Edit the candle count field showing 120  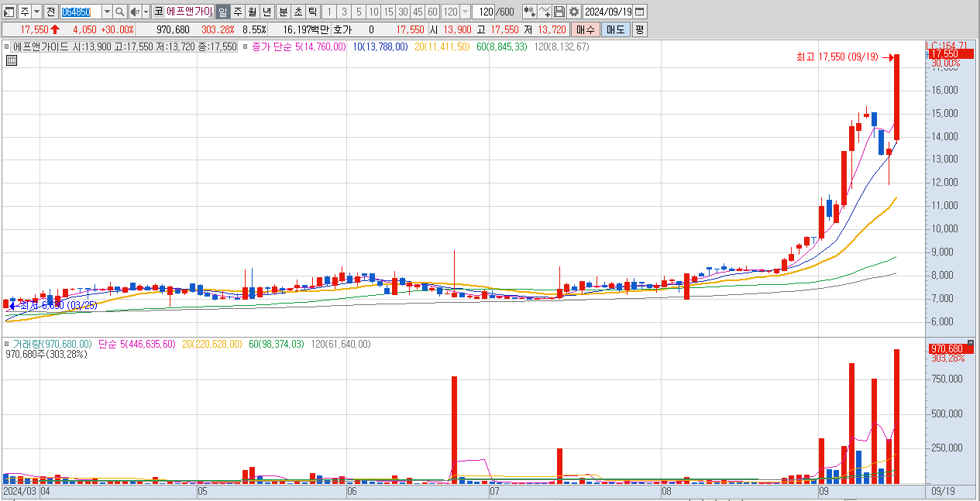(484, 12)
